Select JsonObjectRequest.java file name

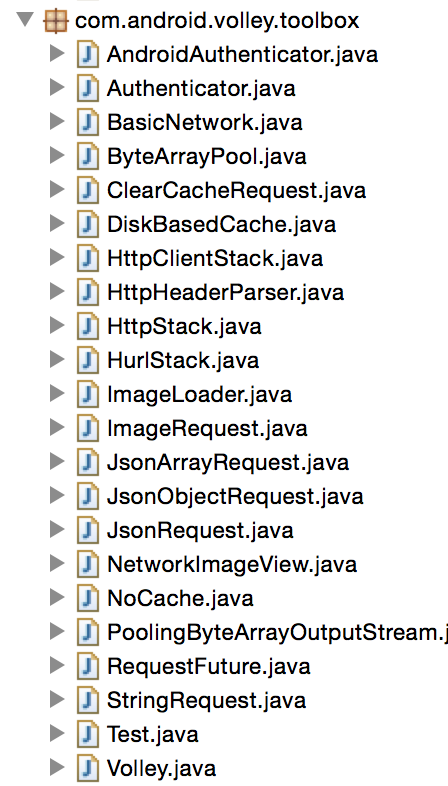[x=235, y=497]
